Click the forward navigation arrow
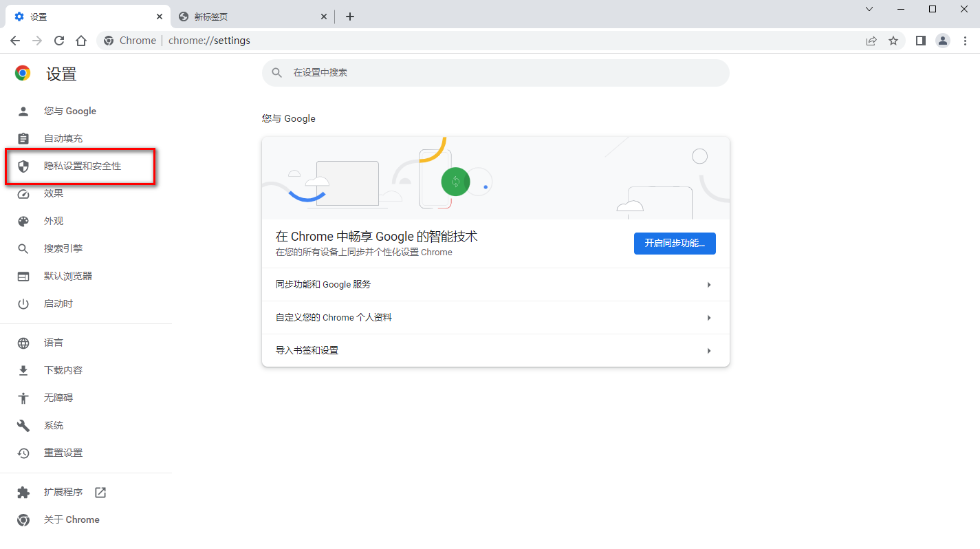 point(37,41)
